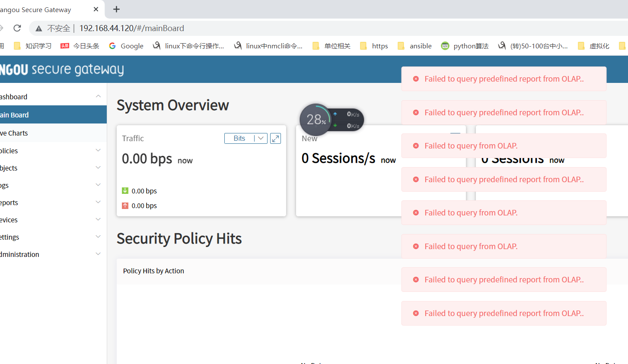Screen dimensions: 628x364
Task: Expand the Settings sidebar menu
Action: click(x=52, y=237)
